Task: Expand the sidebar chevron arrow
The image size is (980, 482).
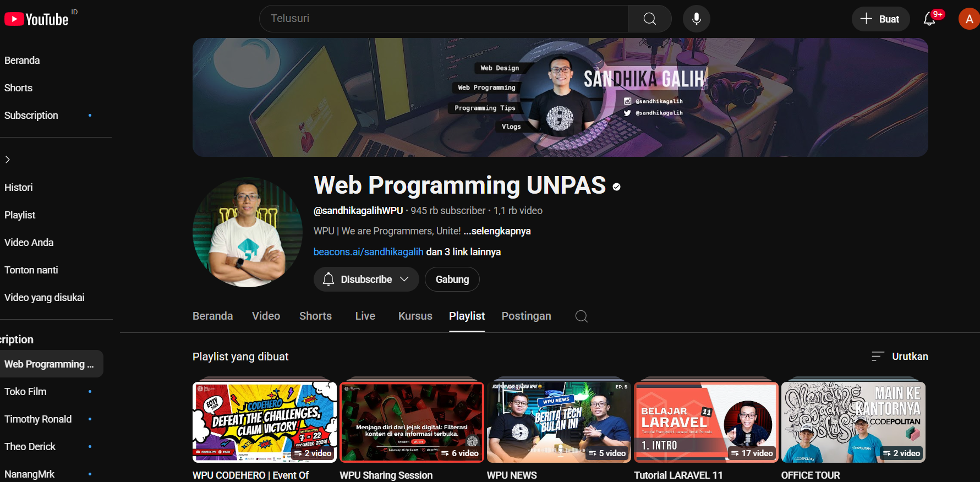Action: point(8,160)
